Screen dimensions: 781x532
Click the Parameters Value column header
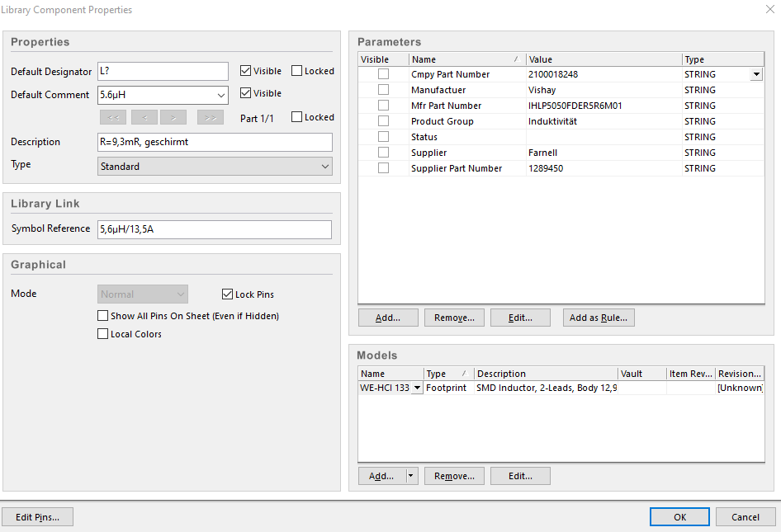click(x=603, y=59)
